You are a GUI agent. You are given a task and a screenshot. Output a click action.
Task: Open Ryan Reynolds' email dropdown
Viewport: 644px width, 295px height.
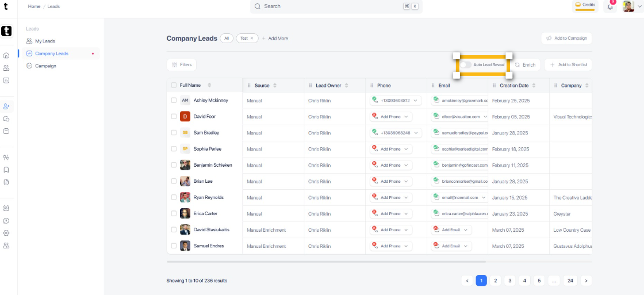(x=484, y=198)
